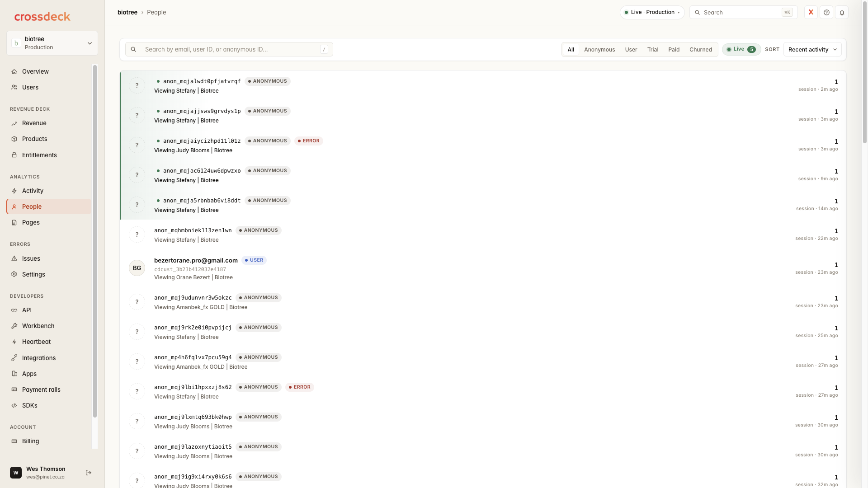Click anon_mqj9lxmtq693bk0hwp row name
This screenshot has width=868, height=488.
(x=193, y=417)
